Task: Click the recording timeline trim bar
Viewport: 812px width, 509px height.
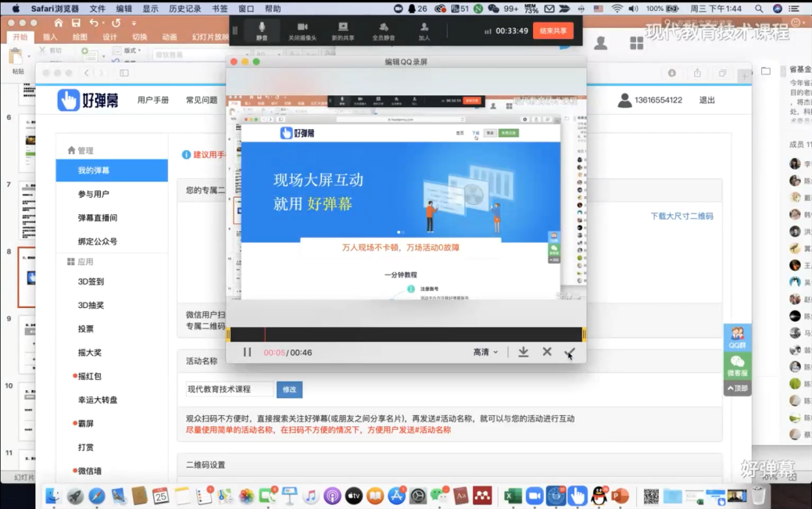Action: click(x=405, y=335)
